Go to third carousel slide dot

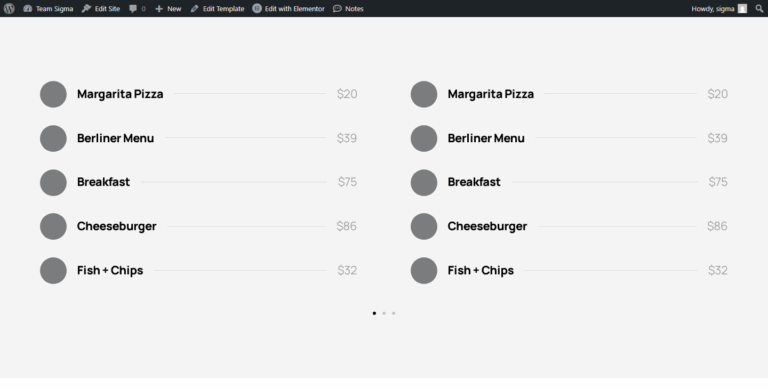click(394, 313)
